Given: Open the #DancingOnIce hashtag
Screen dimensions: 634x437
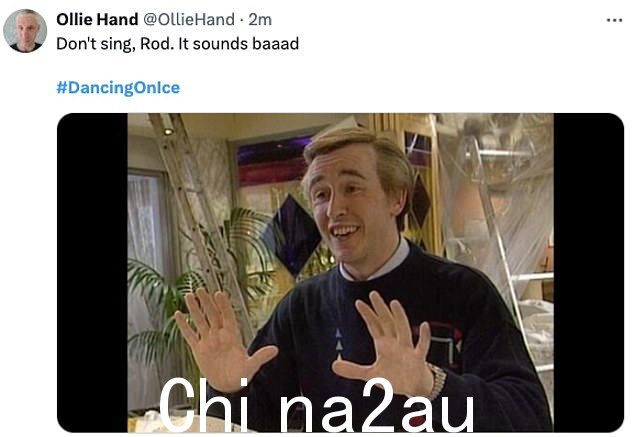Looking at the screenshot, I should point(118,88).
